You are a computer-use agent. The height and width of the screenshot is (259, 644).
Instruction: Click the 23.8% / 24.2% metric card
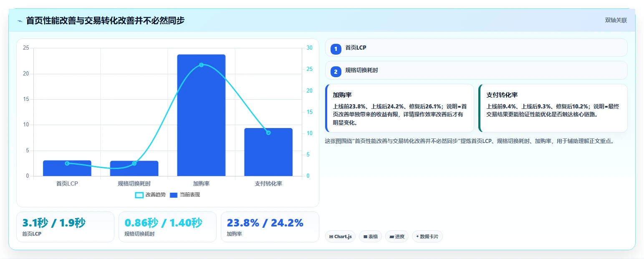[270, 227]
